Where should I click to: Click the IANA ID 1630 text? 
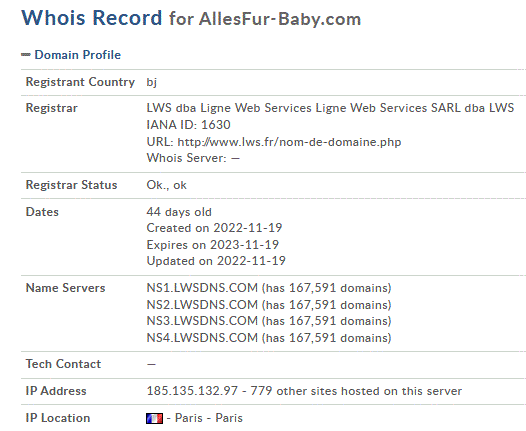(x=189, y=125)
